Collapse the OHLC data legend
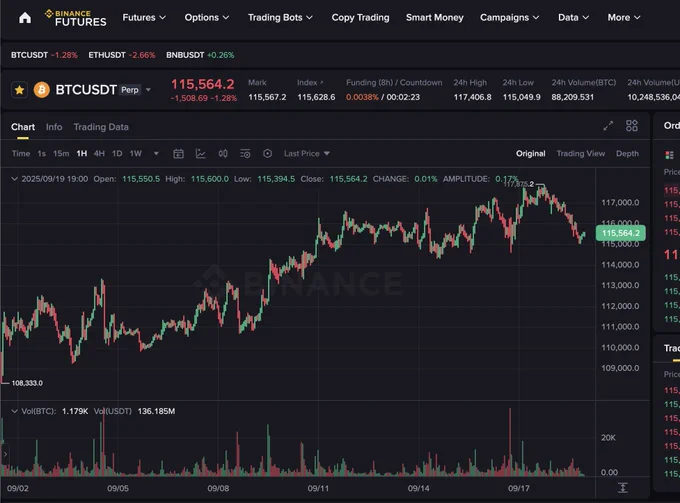This screenshot has width=680, height=503. coord(14,179)
